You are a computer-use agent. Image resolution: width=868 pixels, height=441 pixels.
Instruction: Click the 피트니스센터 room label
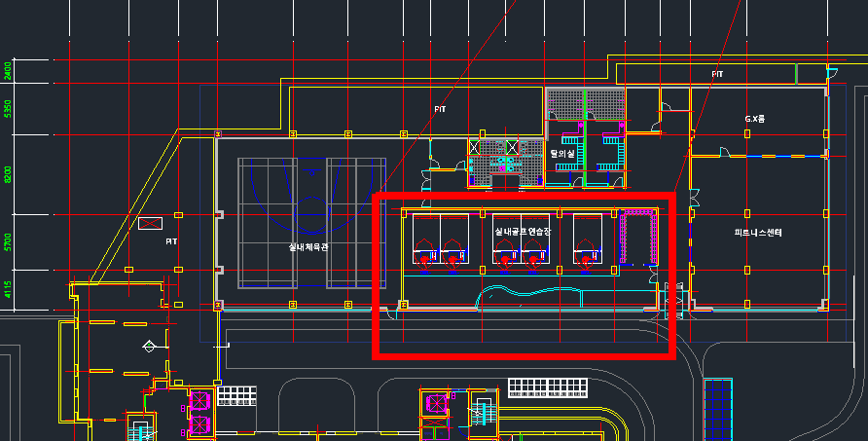point(758,233)
